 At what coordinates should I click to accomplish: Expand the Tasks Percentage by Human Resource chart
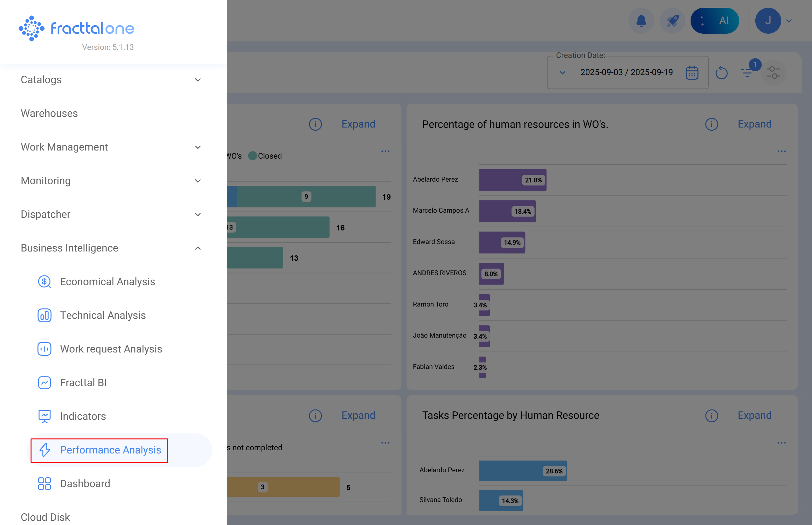pos(754,416)
